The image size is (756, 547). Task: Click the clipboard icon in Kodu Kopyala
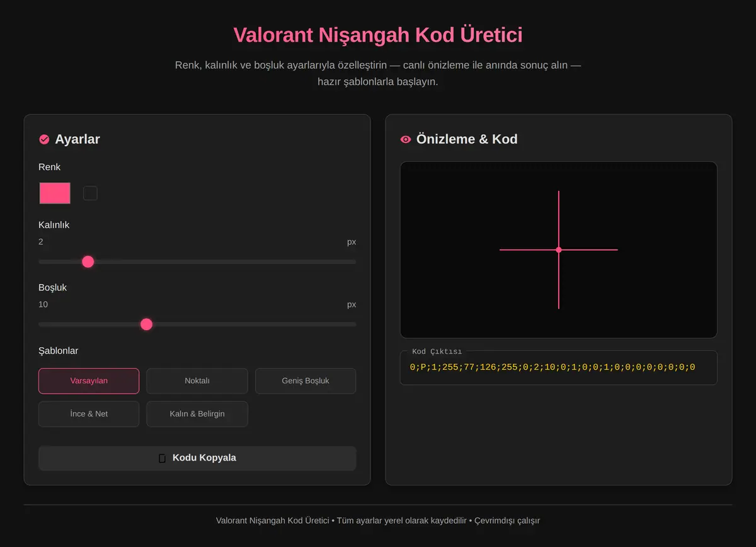[x=162, y=458]
